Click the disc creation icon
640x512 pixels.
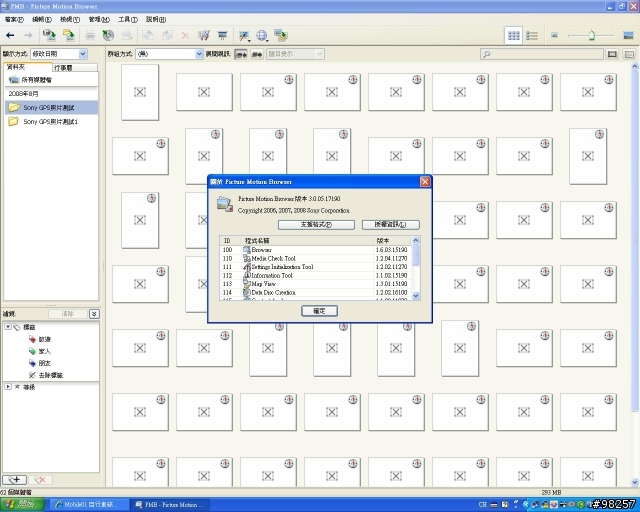(108, 36)
